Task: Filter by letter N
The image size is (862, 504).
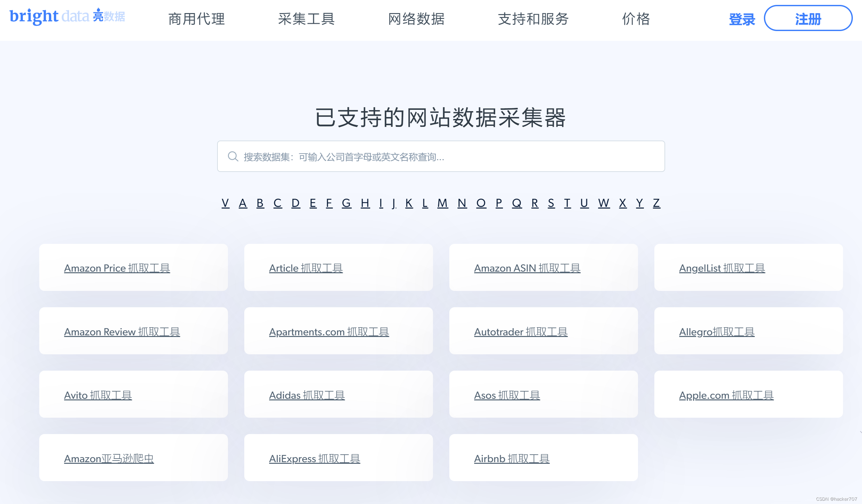Action: 462,203
